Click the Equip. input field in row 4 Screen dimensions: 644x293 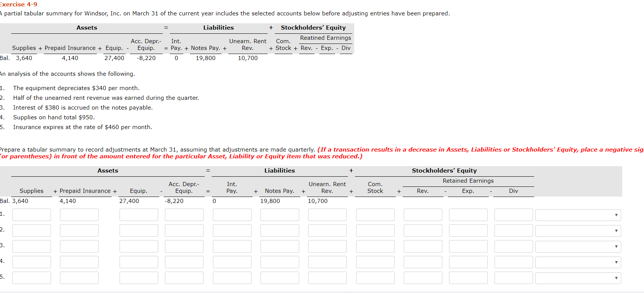tap(139, 262)
